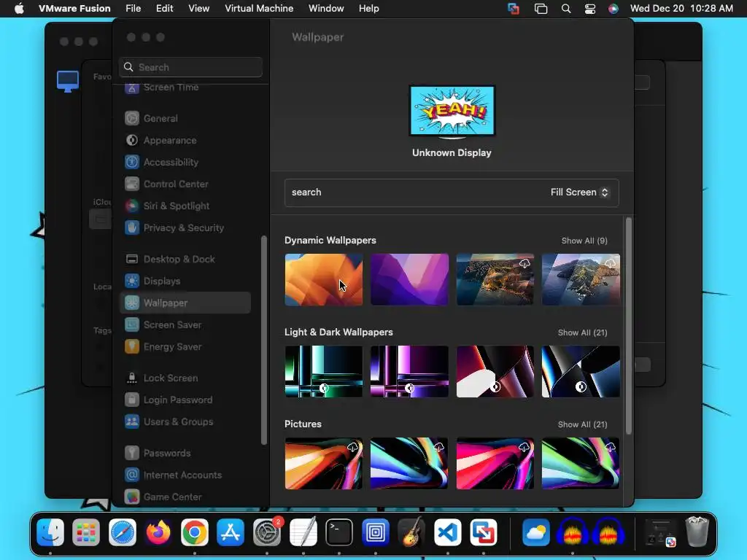Open Finder from the Dock
Image resolution: width=747 pixels, height=560 pixels.
coord(50,532)
